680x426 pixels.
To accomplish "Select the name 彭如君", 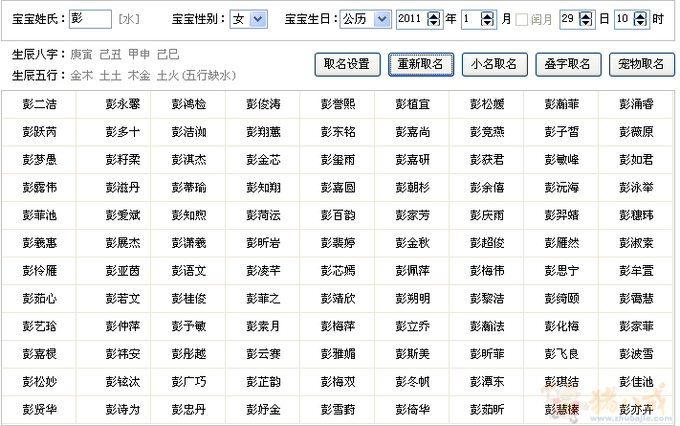I will pos(636,160).
